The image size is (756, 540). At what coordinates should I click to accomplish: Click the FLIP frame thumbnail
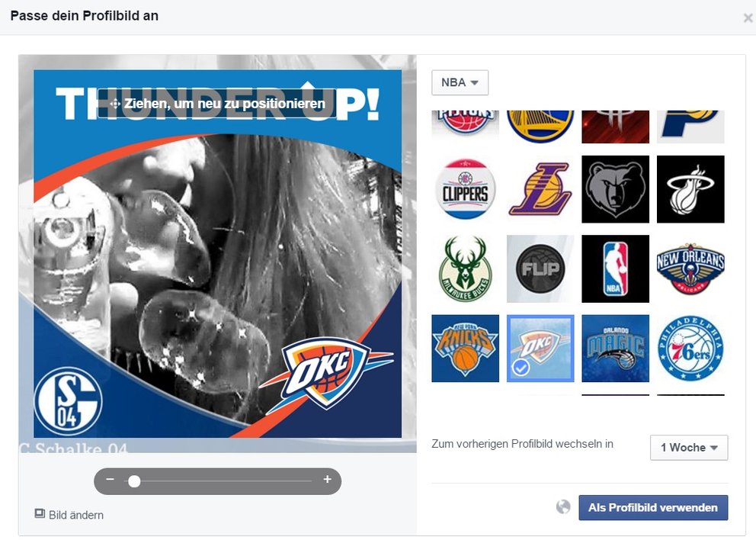click(540, 268)
